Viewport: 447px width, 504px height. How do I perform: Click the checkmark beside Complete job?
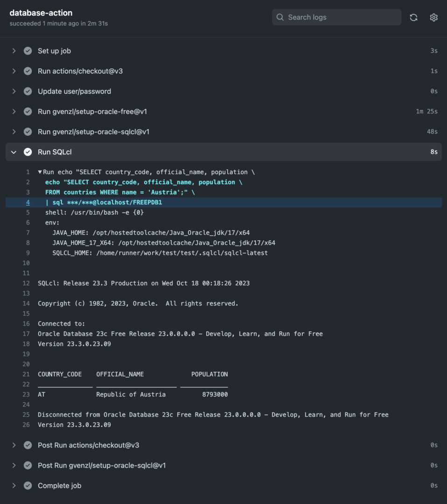pos(28,485)
